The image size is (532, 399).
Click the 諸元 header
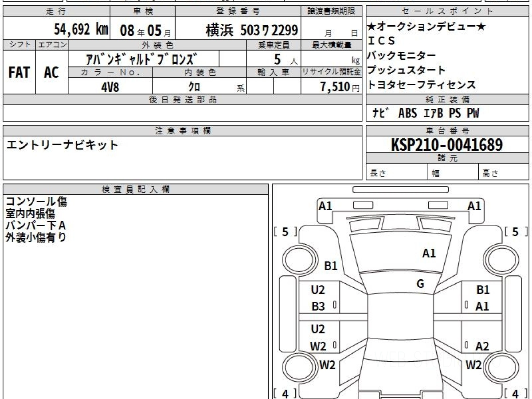coord(447,158)
